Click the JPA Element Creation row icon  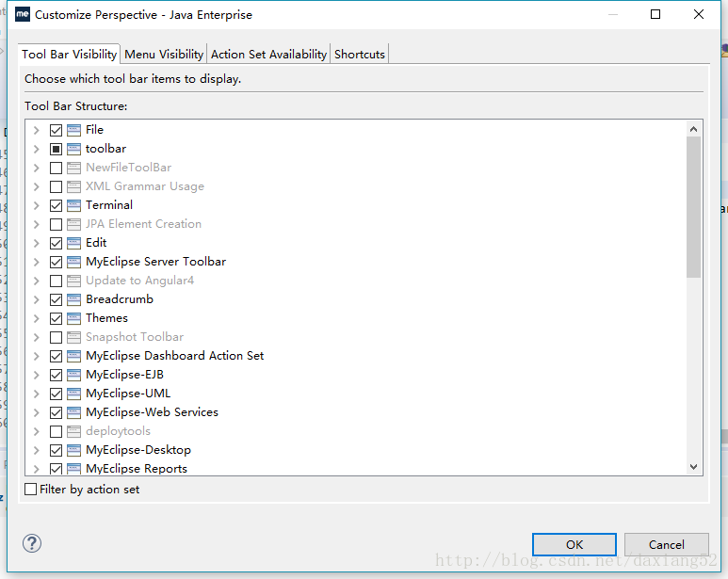pyautogui.click(x=73, y=225)
